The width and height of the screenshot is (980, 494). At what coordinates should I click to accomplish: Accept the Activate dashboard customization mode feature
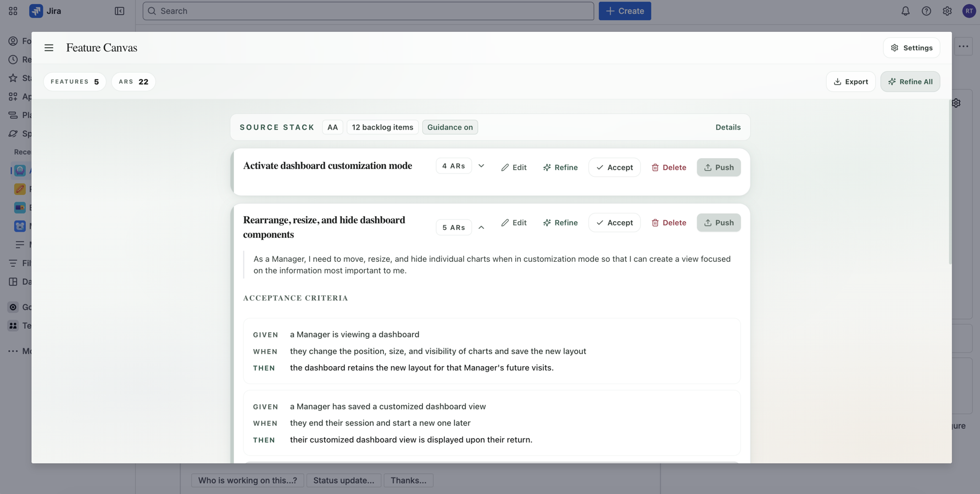[614, 167]
